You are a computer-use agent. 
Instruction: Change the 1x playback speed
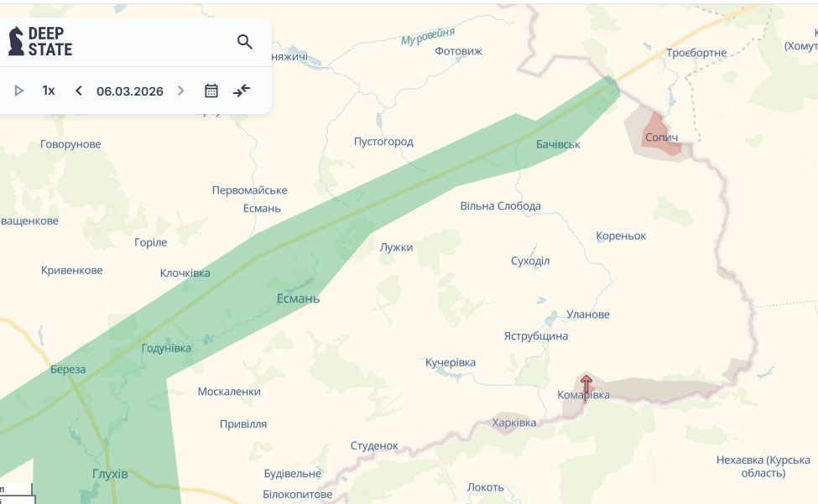click(49, 91)
